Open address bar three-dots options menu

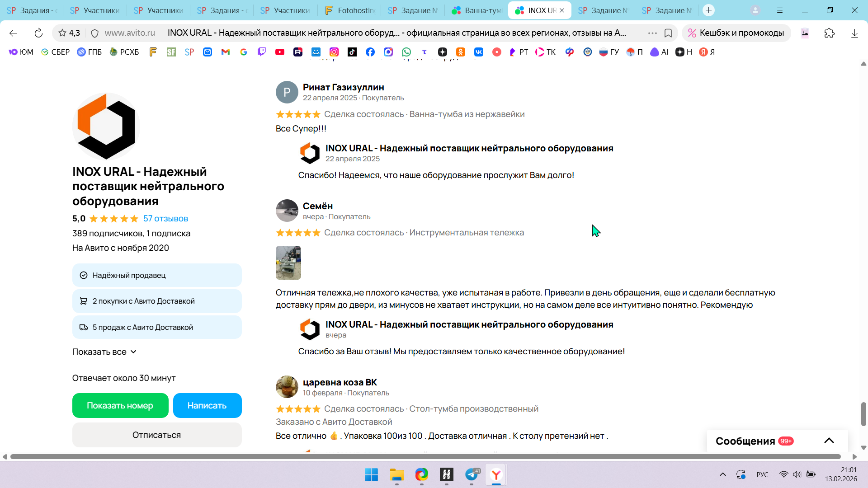(652, 33)
